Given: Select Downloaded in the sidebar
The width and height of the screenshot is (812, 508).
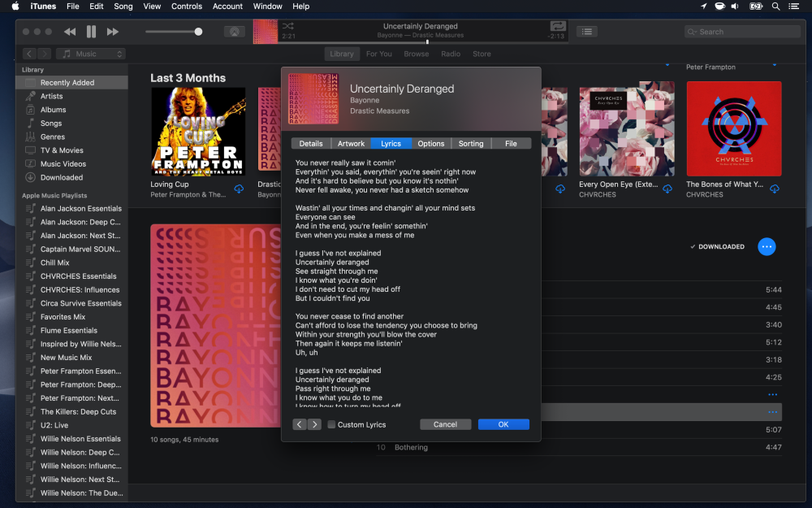Looking at the screenshot, I should click(x=72, y=177).
